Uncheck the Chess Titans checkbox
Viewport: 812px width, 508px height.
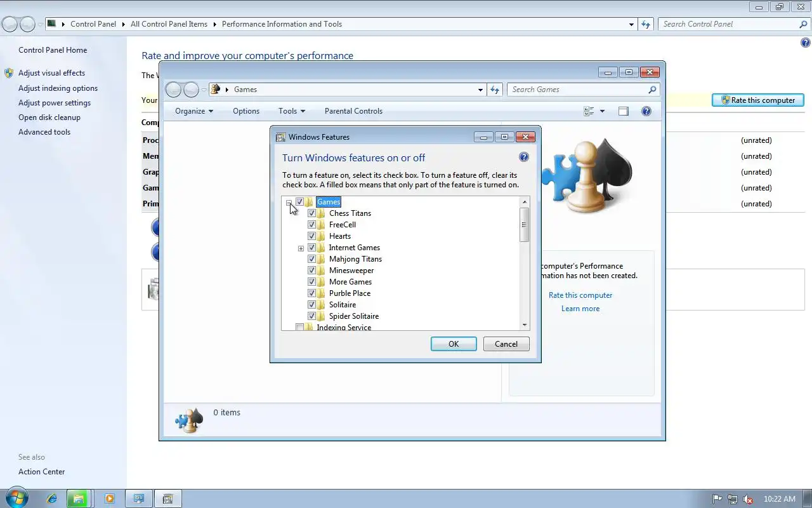tap(311, 213)
